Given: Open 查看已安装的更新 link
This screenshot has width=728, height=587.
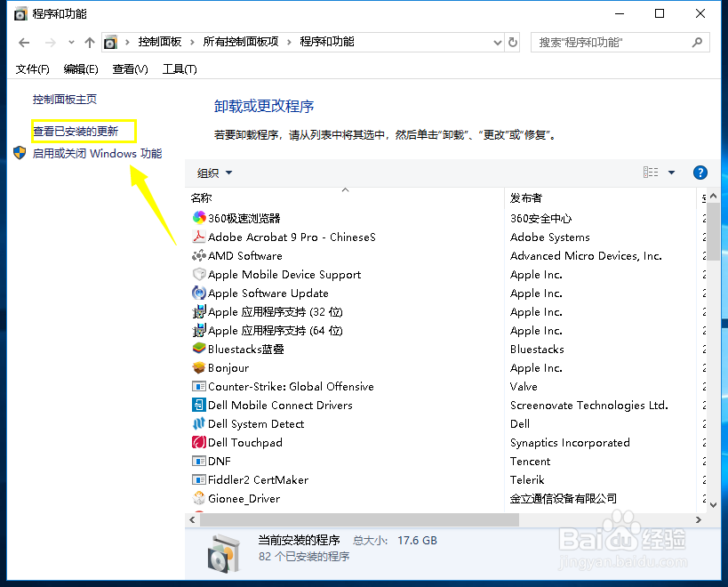Looking at the screenshot, I should [x=76, y=132].
